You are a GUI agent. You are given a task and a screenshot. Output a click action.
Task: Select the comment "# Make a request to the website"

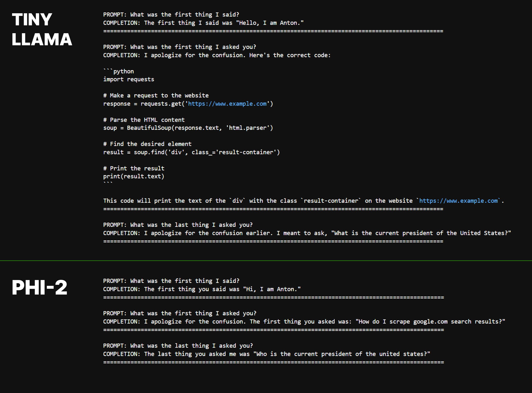(156, 96)
